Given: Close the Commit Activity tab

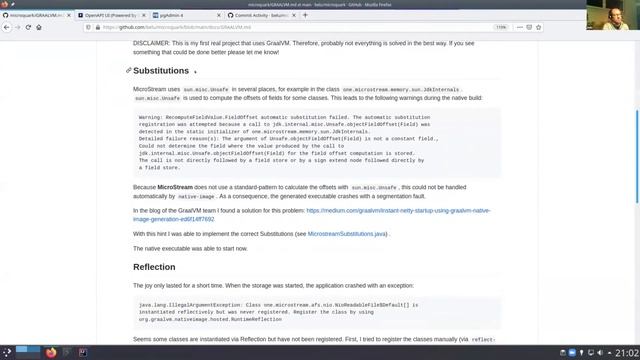Looking at the screenshot, I should pyautogui.click(x=294, y=15).
